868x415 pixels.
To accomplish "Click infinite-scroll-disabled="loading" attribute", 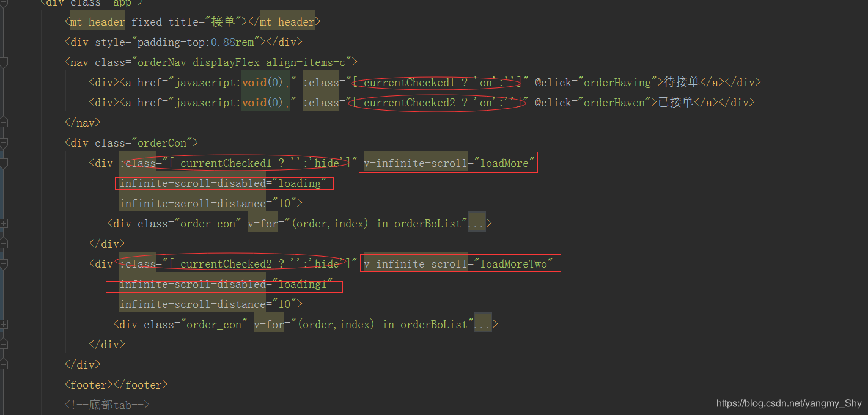I will pyautogui.click(x=223, y=183).
